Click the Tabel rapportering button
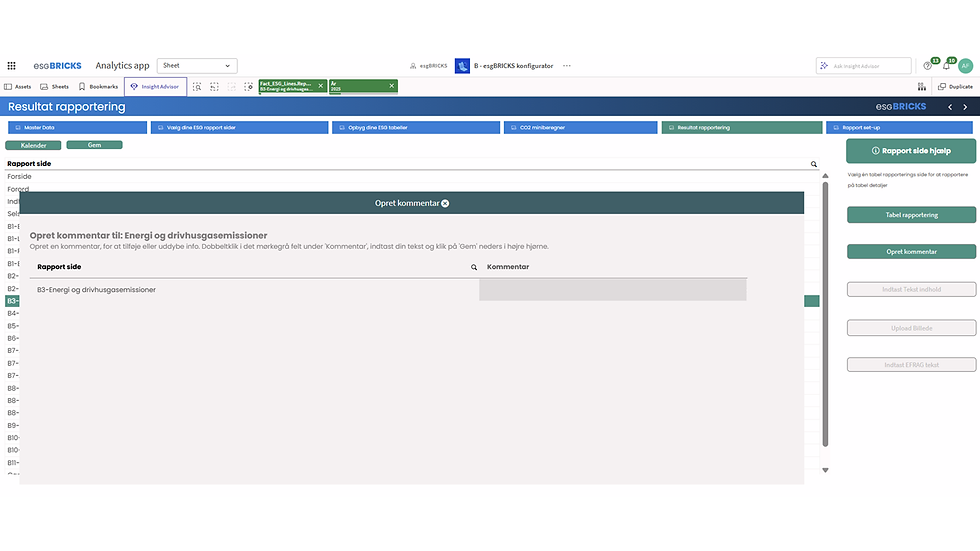This screenshot has width=980, height=551. 911,215
